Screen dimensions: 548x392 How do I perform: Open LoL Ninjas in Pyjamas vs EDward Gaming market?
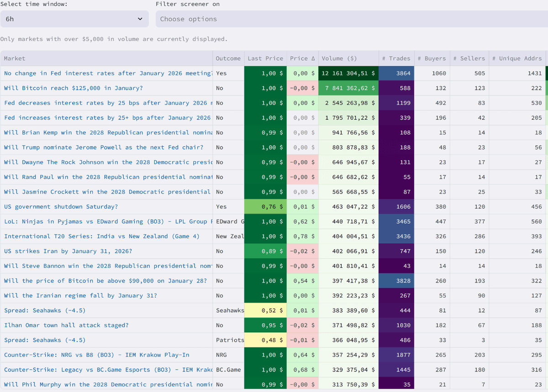point(108,222)
